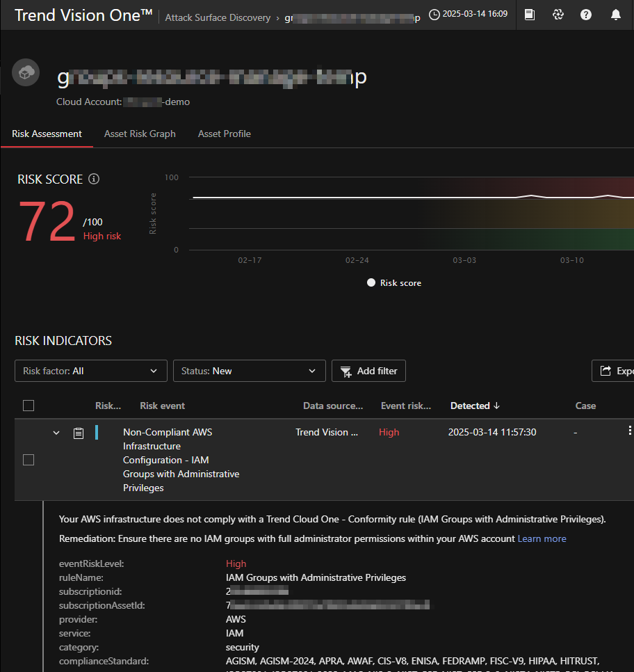Open the help question mark icon
Screen dimensions: 634x672
pos(586,15)
